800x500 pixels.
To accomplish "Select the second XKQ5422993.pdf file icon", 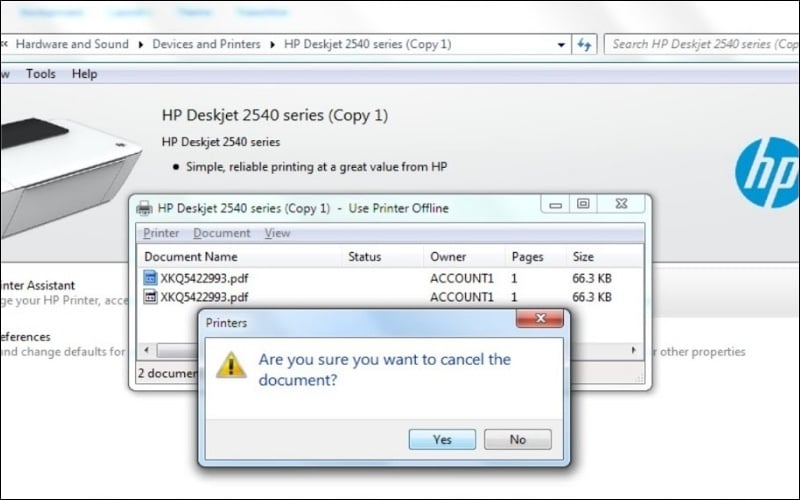I will pyautogui.click(x=151, y=297).
